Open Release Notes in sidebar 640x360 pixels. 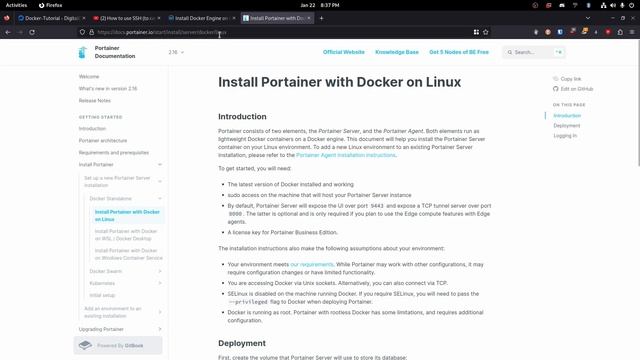tap(94, 100)
